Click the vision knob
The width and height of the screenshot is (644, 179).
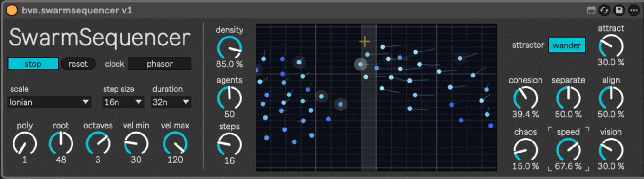[x=611, y=150]
